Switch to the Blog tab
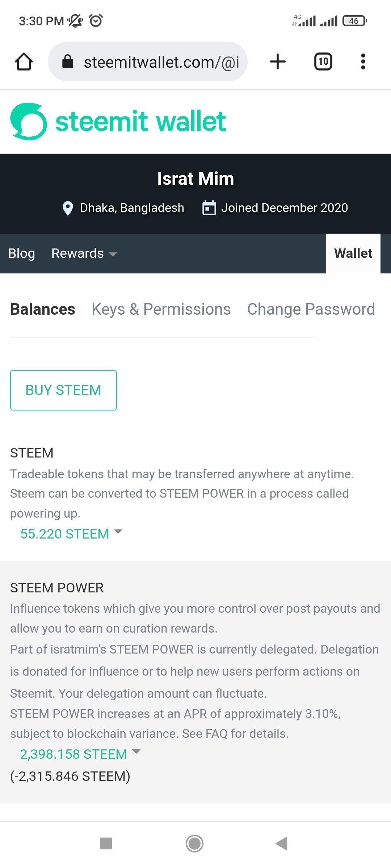The height and width of the screenshot is (868, 391). click(x=22, y=254)
